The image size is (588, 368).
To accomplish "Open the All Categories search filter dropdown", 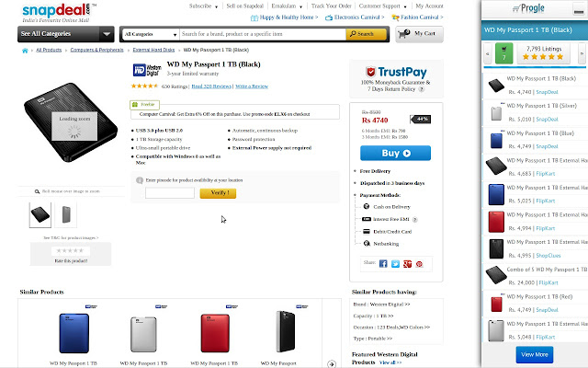I will 151,34.
